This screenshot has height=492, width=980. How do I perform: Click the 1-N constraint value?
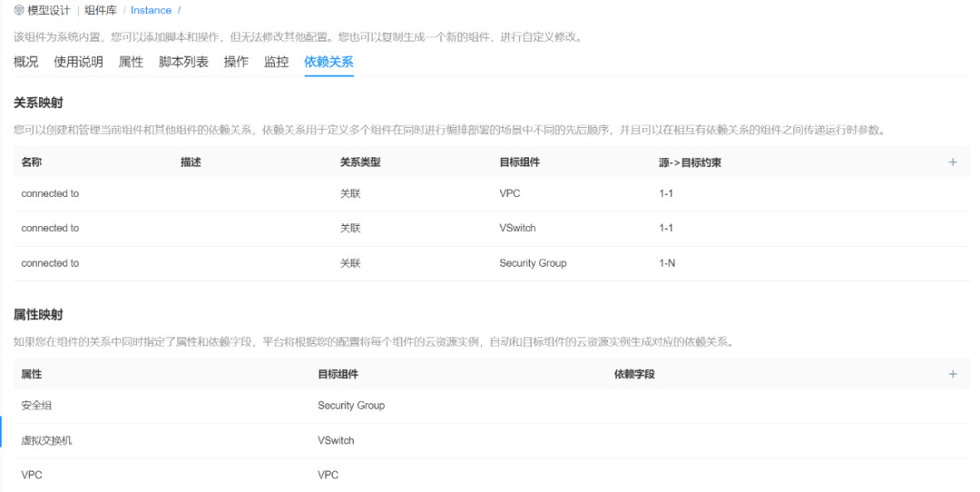pos(667,263)
